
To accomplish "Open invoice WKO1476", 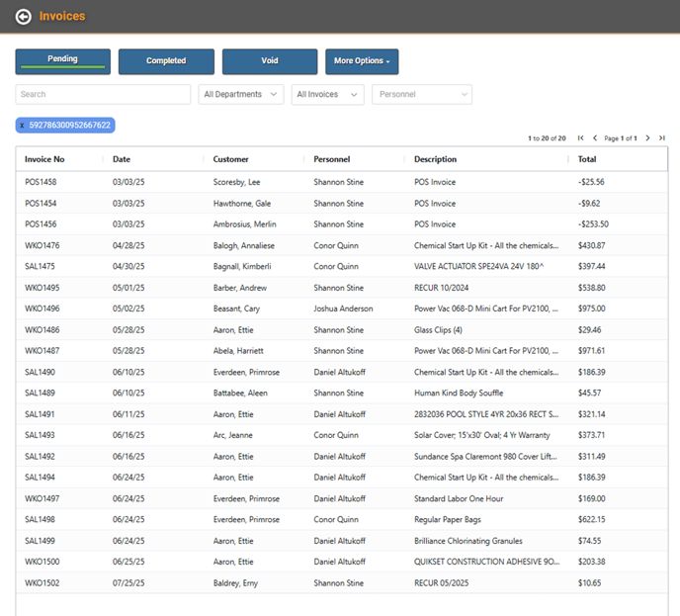I will point(42,245).
